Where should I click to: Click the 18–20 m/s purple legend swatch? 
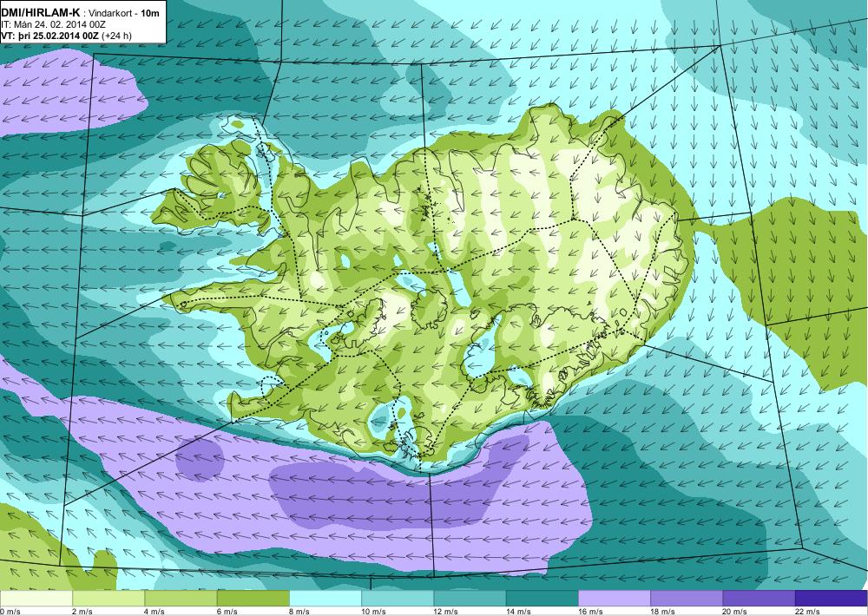tap(687, 599)
